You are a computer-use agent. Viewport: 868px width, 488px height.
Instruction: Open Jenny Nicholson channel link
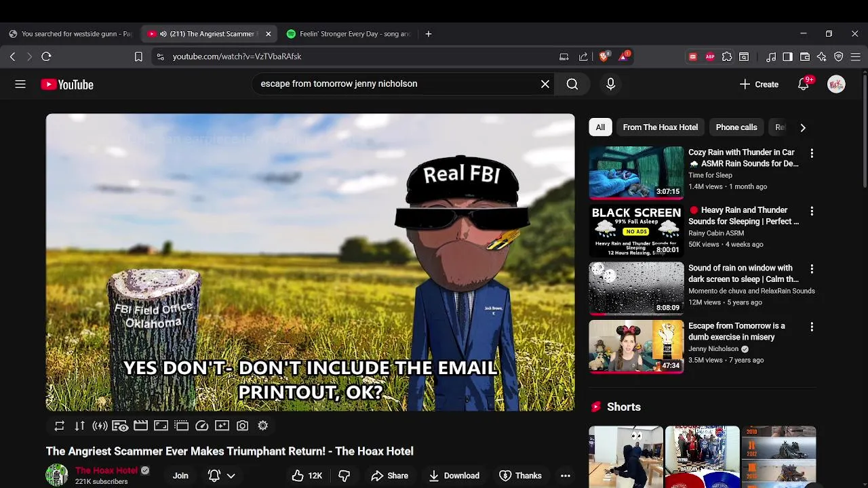(x=713, y=349)
